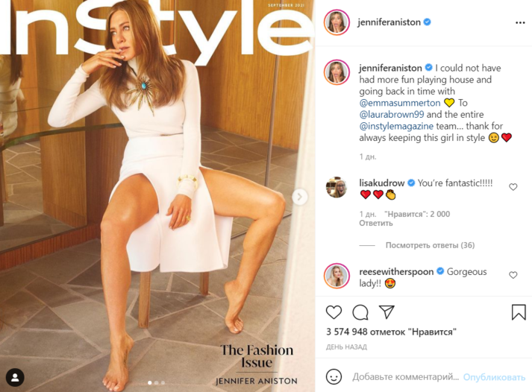Image resolution: width=532 pixels, height=392 pixels.
Task: Like the post with the heart icon
Action: pos(334,312)
